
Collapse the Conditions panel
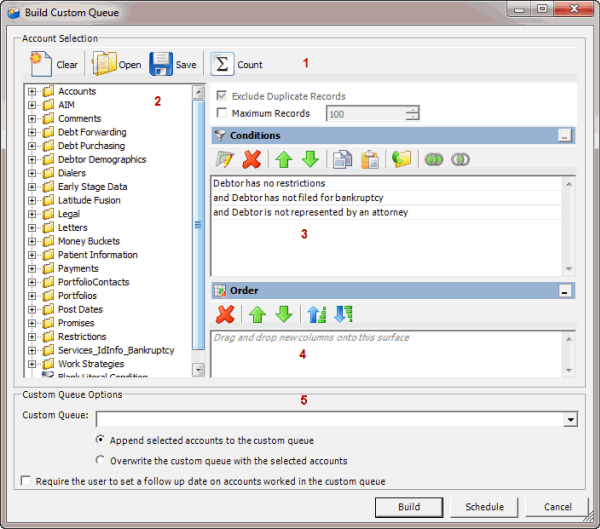(565, 136)
